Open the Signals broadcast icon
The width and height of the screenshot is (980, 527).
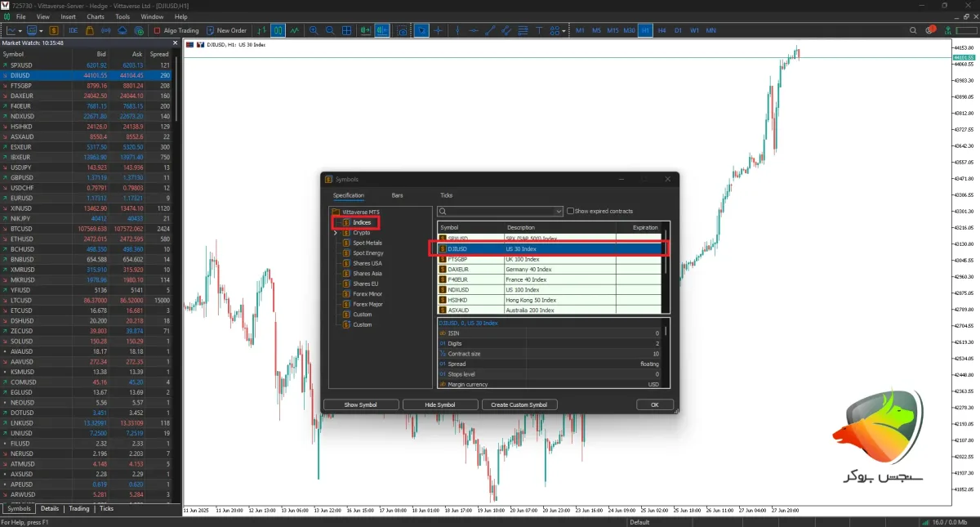pos(105,30)
